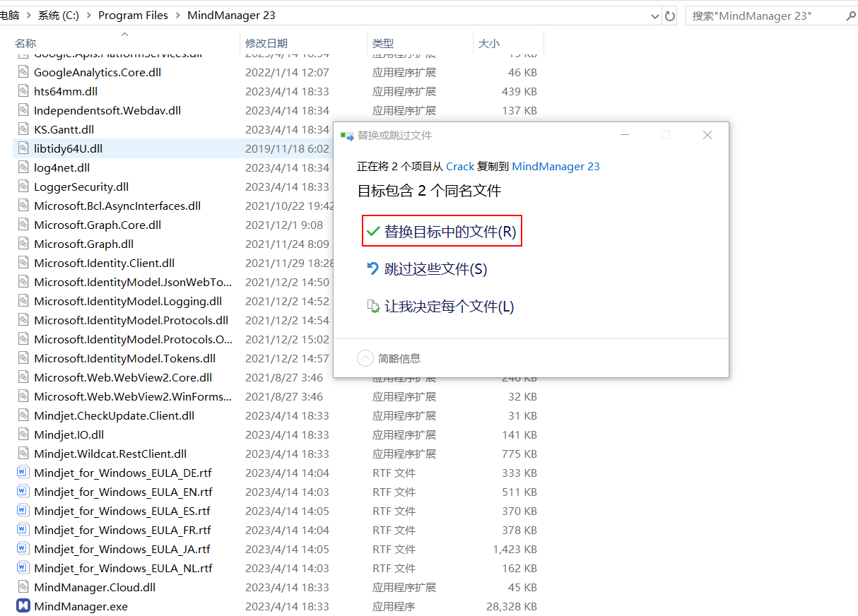Expand the chevron after Program Files breadcrumb
Screen dimensions: 858x616
point(178,16)
